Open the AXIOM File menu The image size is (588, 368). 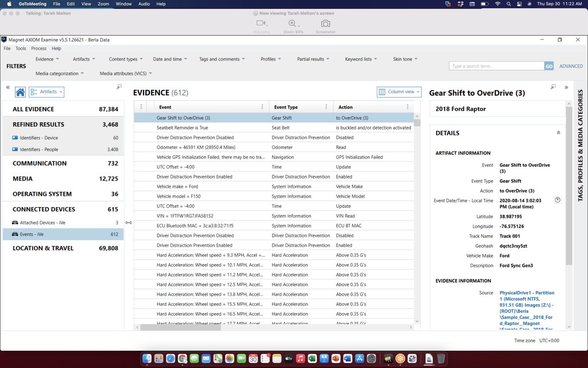tap(7, 49)
